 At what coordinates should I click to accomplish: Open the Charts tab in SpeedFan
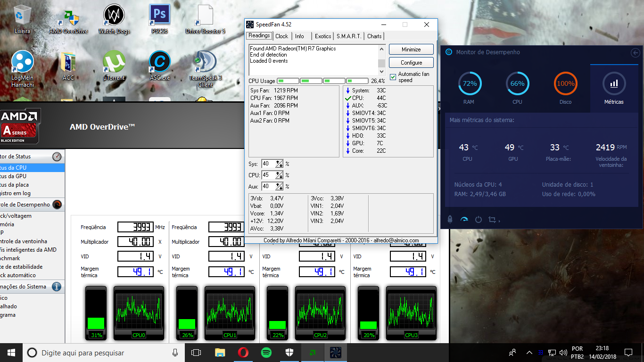coord(374,36)
